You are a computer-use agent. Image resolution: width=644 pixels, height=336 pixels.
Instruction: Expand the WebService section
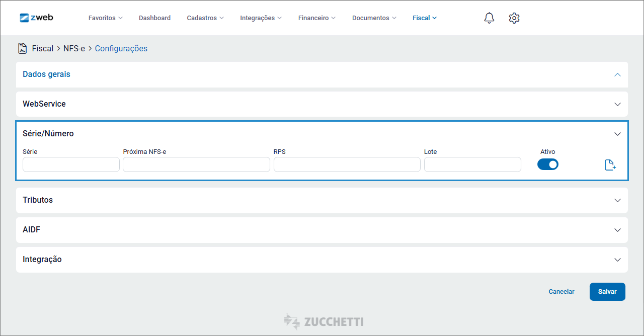(x=617, y=104)
